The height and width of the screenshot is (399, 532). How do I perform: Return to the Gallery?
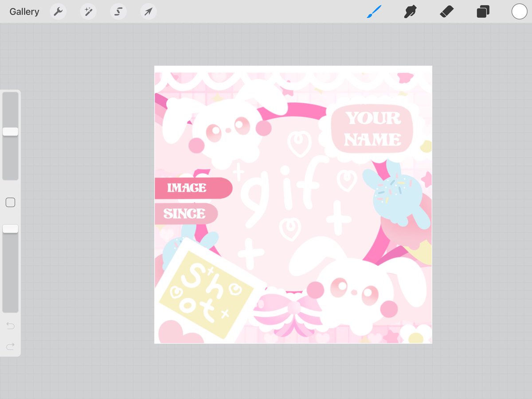(24, 12)
